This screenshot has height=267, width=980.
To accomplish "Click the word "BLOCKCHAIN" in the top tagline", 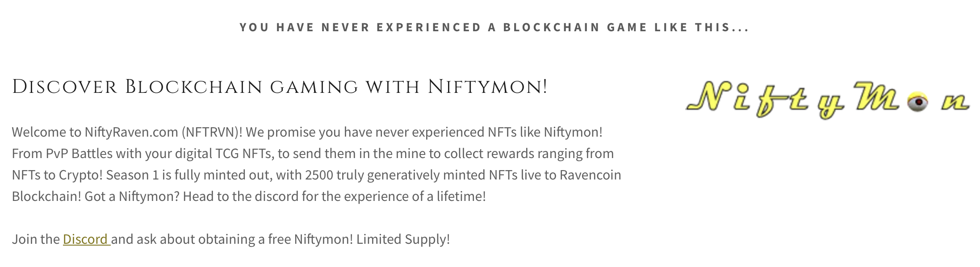I will coord(551,27).
